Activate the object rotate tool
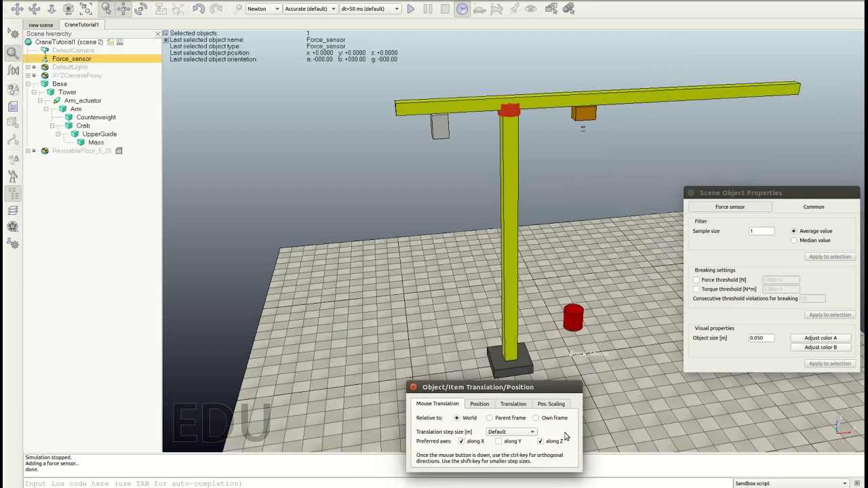The width and height of the screenshot is (868, 488). [x=140, y=9]
